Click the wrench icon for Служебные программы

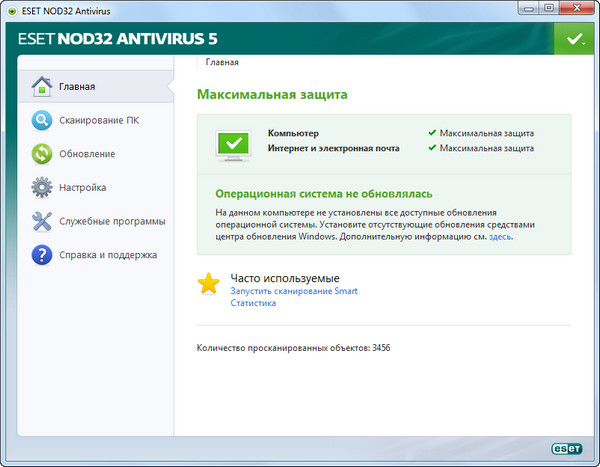pos(42,221)
